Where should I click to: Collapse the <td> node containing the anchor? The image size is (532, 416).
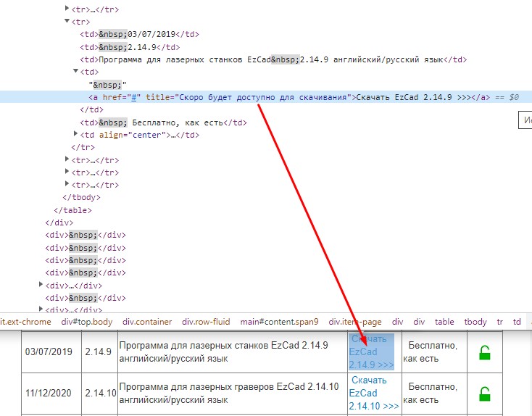tap(76, 71)
